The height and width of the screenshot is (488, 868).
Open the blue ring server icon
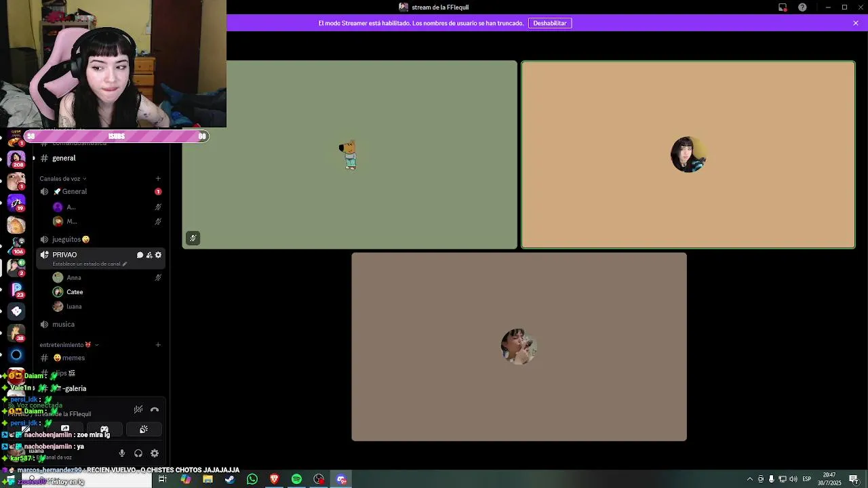pyautogui.click(x=16, y=354)
